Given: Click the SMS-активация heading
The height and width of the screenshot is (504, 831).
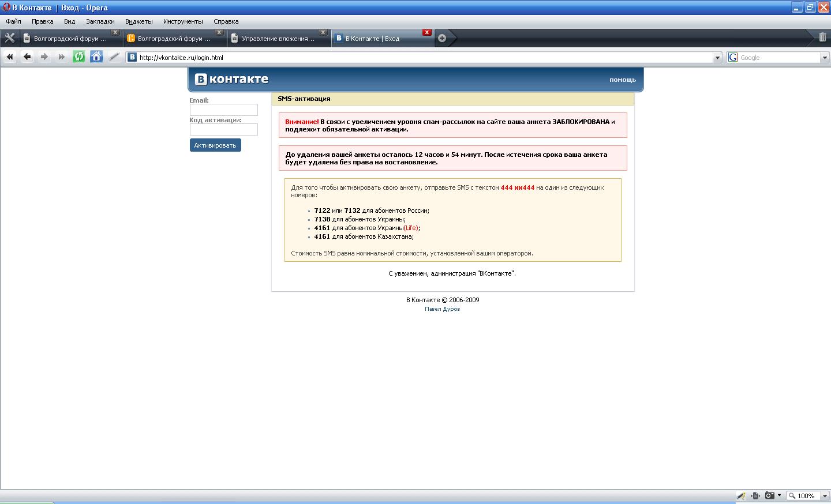Looking at the screenshot, I should point(304,99).
